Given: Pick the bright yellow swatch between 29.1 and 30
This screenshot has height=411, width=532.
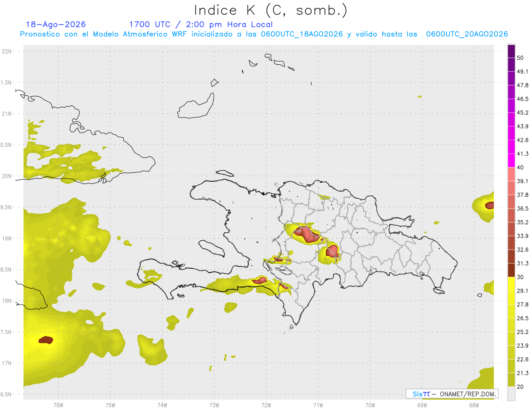Looking at the screenshot, I should click(x=511, y=284).
